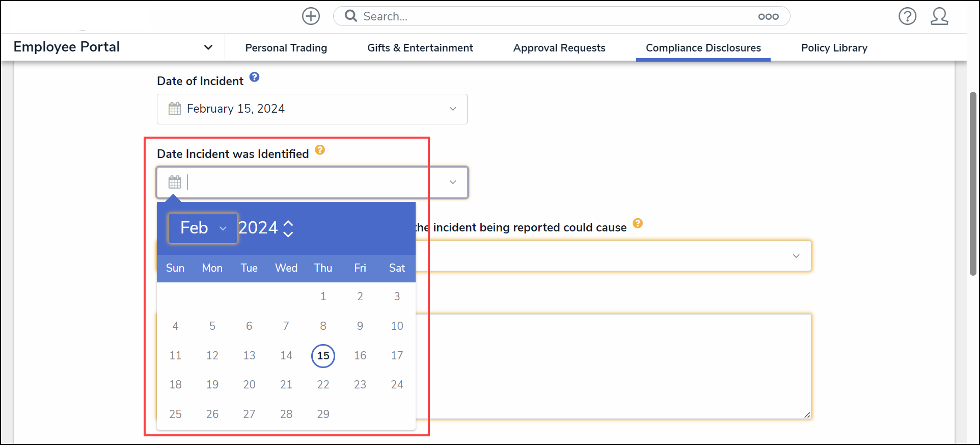The image size is (980, 445).
Task: Click the Search input field
Action: pos(555,16)
